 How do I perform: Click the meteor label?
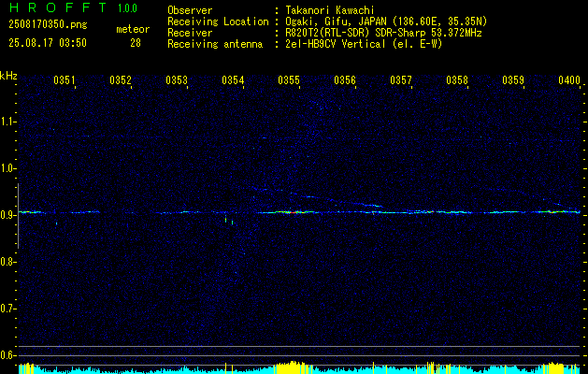point(133,29)
